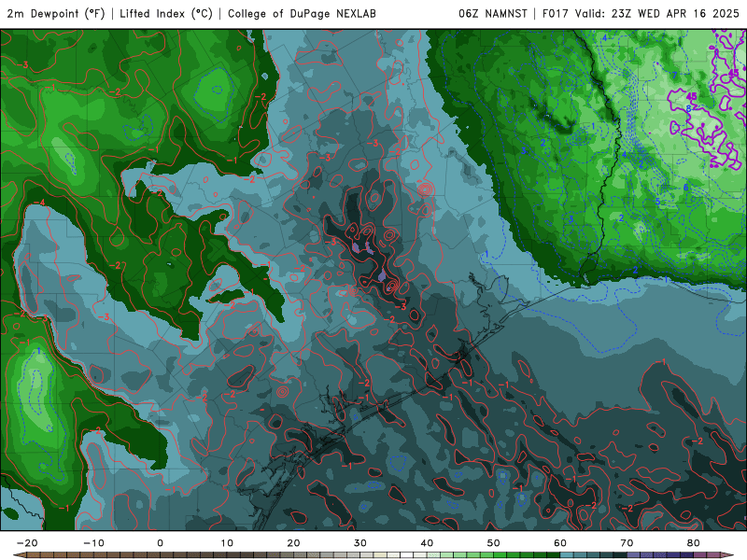747x560 pixels.
Task: Click the 10 label on the color scale
Action: click(227, 543)
